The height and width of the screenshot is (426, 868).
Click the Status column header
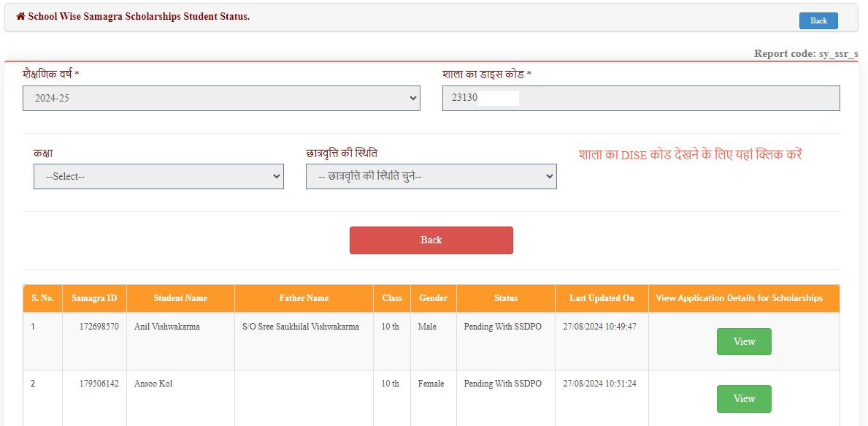[505, 298]
